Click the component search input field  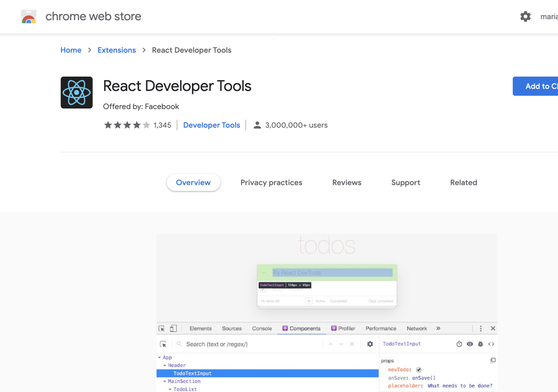(250, 344)
